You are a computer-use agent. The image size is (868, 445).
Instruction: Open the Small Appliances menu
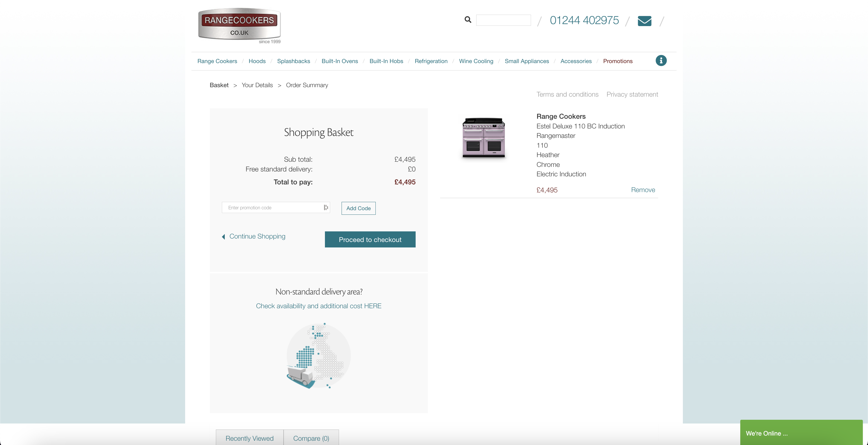(x=526, y=61)
